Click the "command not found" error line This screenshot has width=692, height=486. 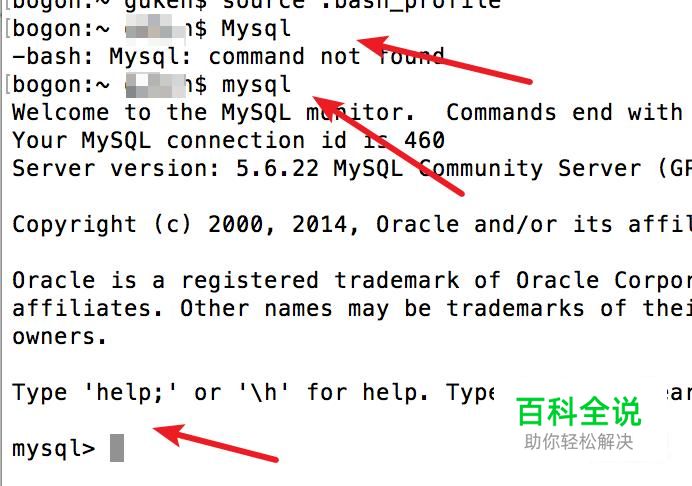pos(228,57)
